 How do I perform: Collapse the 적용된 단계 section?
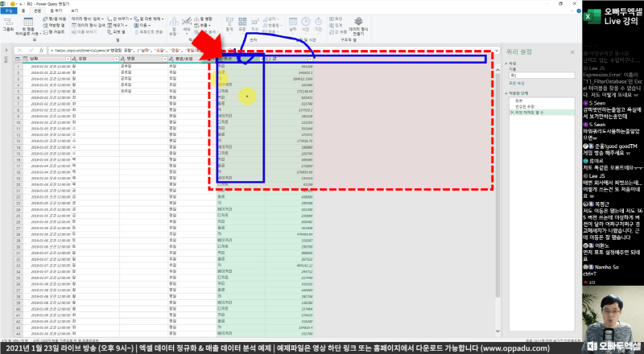[x=505, y=95]
